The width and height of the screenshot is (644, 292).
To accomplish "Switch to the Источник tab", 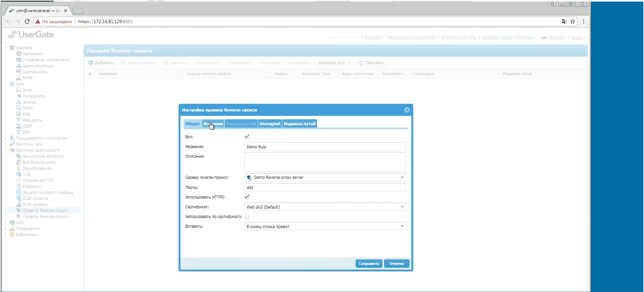I will [x=213, y=124].
